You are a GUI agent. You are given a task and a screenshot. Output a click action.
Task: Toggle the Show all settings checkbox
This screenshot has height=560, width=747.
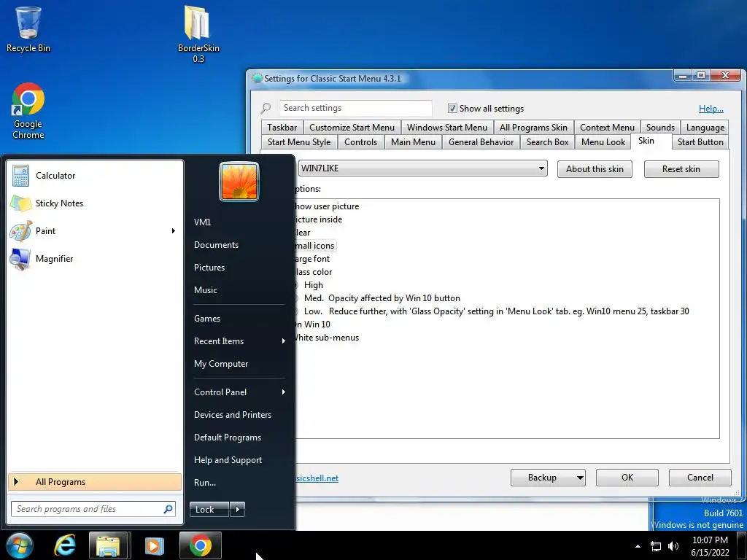452,109
